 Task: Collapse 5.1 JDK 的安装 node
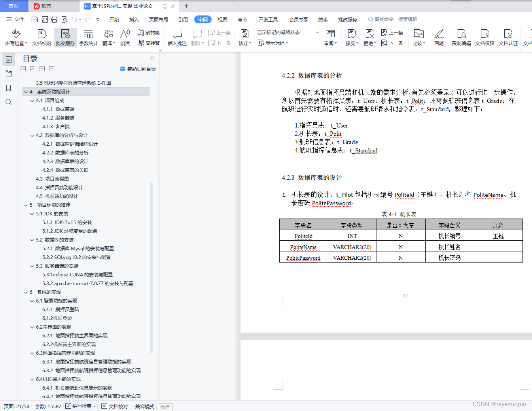[32, 214]
